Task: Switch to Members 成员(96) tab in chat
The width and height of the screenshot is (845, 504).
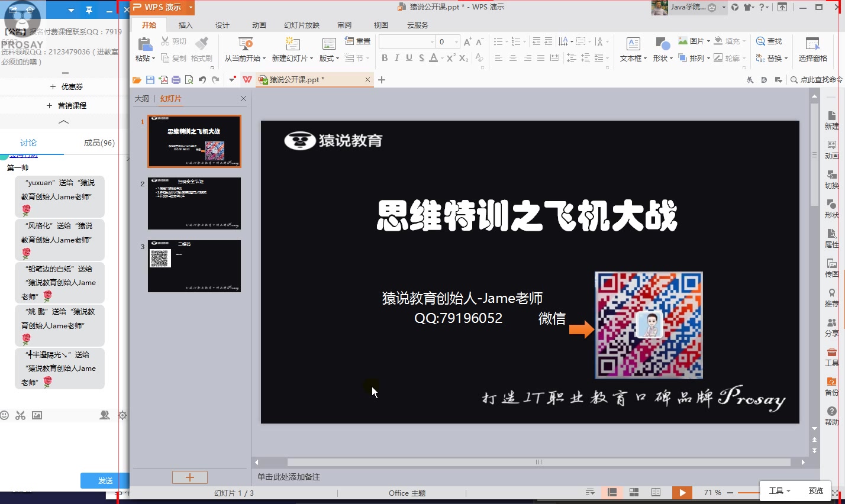Action: click(99, 143)
